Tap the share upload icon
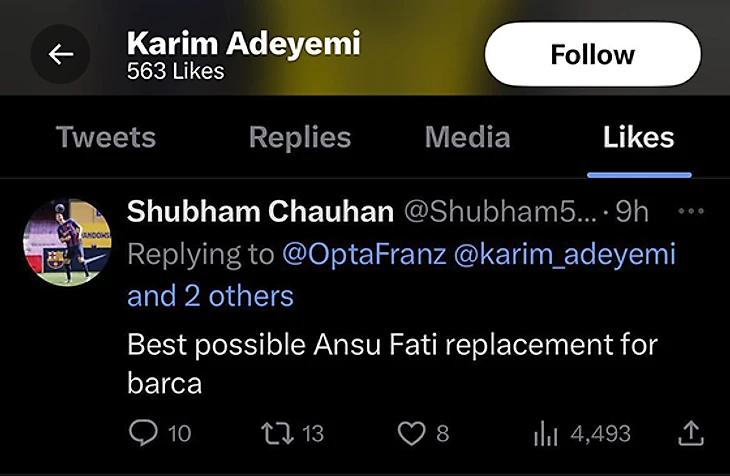This screenshot has width=730, height=476. 691,433
